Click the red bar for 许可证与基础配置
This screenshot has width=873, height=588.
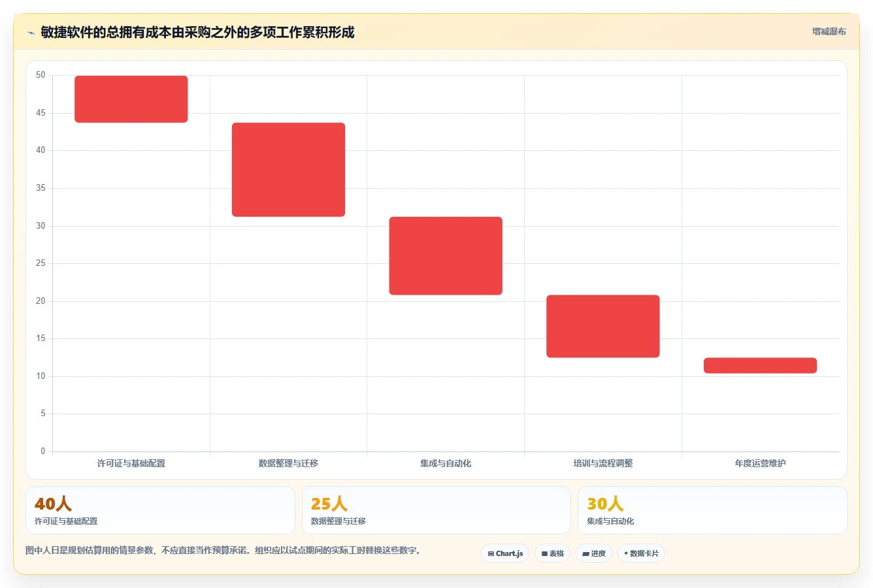[131, 99]
